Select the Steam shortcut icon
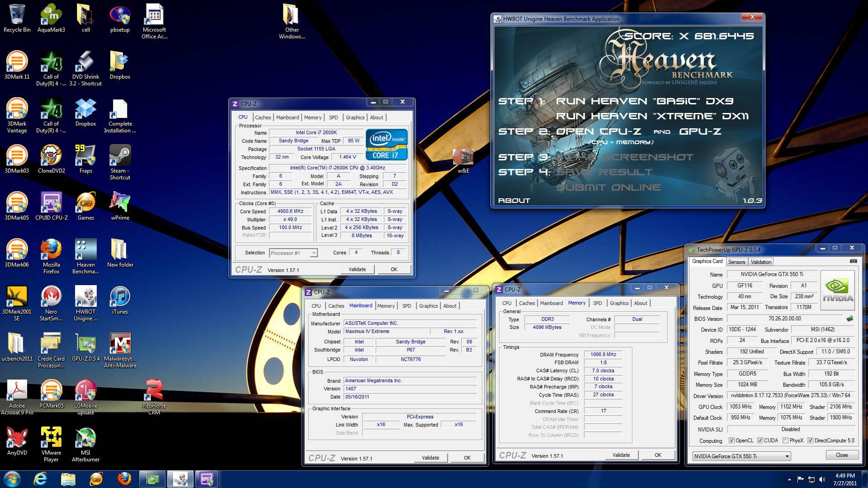This screenshot has height=488, width=868. coord(120,163)
